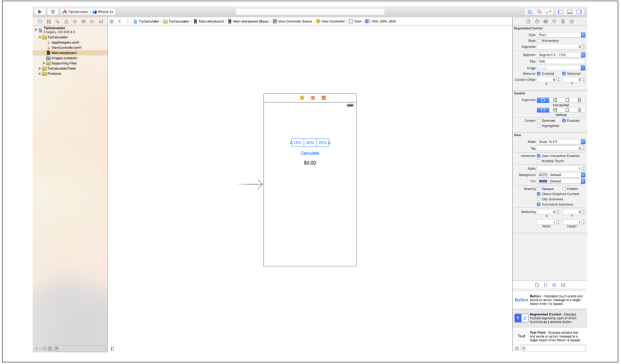621x364 pixels.
Task: Click the Run (play) button
Action: [x=40, y=12]
